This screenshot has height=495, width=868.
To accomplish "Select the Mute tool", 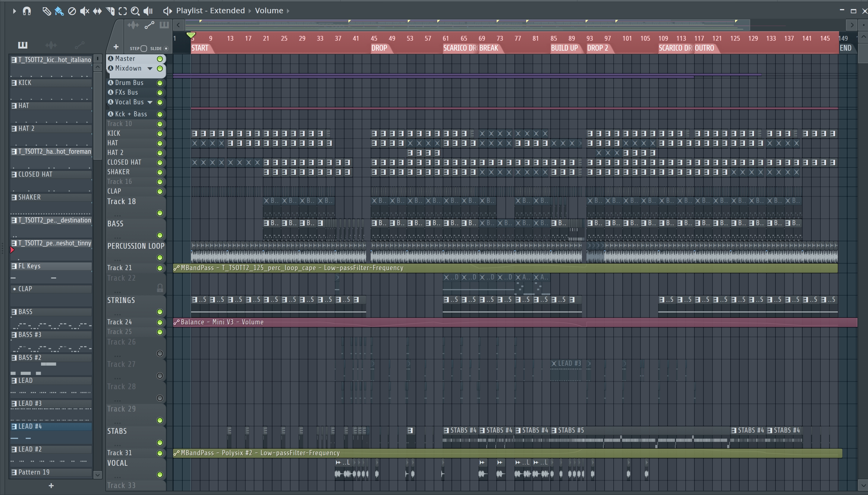I will coord(84,11).
